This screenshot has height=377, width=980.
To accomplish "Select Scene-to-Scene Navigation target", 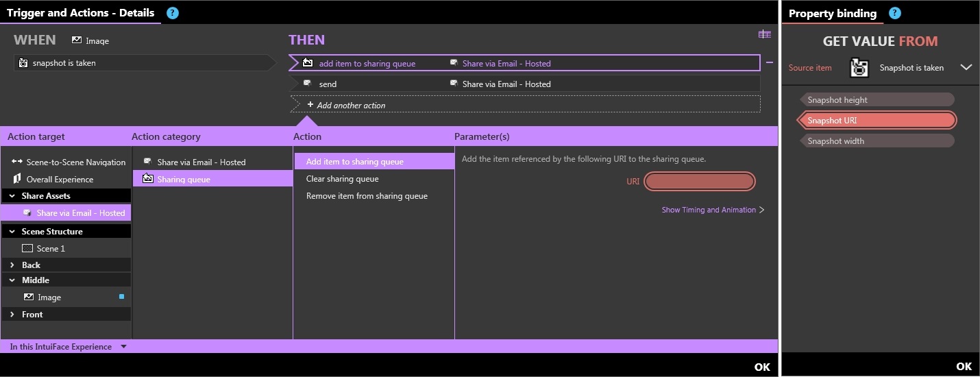I will (x=75, y=162).
